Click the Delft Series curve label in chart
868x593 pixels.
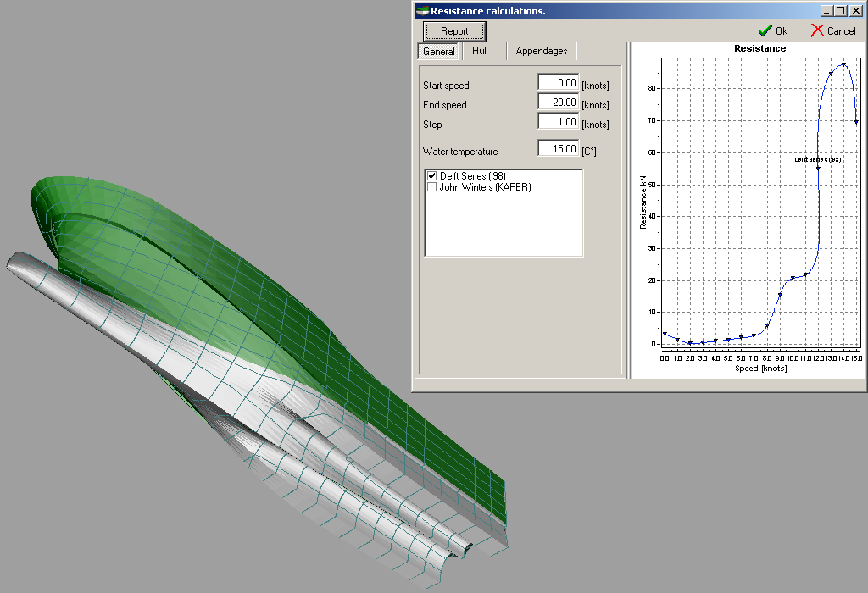click(x=818, y=159)
